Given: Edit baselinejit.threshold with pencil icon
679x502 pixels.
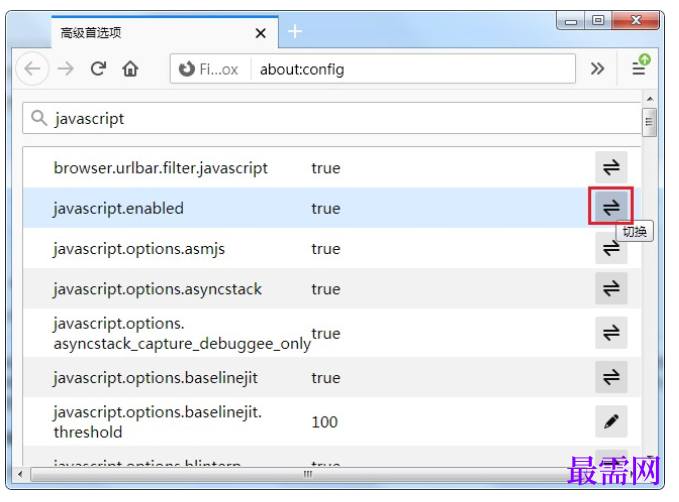Looking at the screenshot, I should [611, 421].
